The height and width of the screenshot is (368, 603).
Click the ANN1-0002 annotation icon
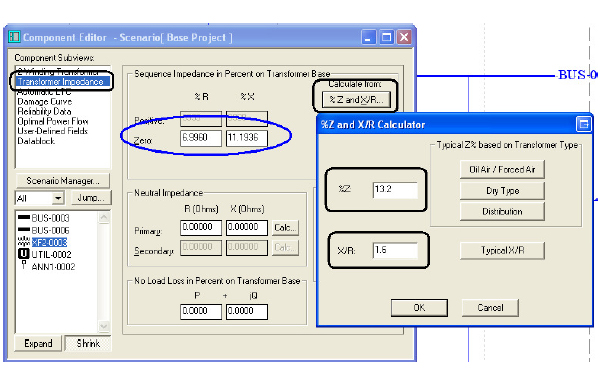pyautogui.click(x=24, y=265)
